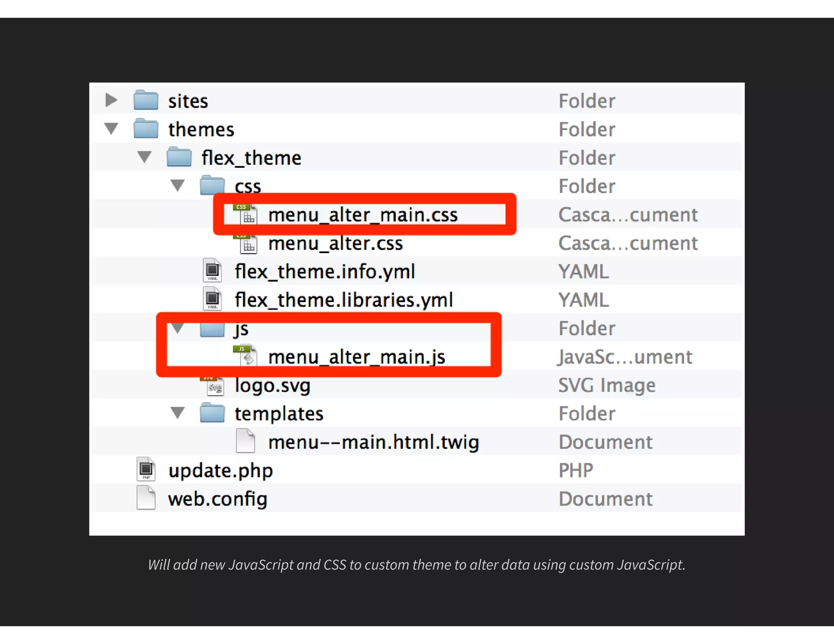The height and width of the screenshot is (644, 834).
Task: Select file web.config
Action: coord(217,499)
